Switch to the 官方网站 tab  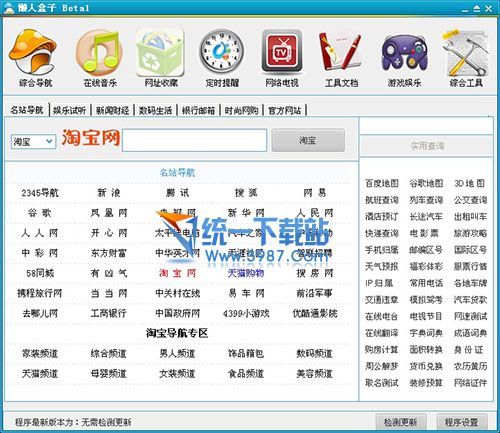click(x=284, y=110)
